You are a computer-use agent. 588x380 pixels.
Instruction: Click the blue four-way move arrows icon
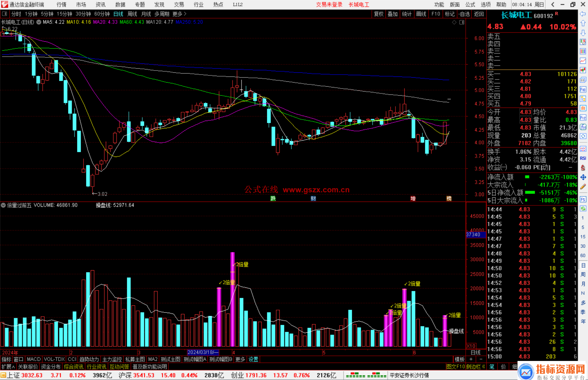(583, 177)
